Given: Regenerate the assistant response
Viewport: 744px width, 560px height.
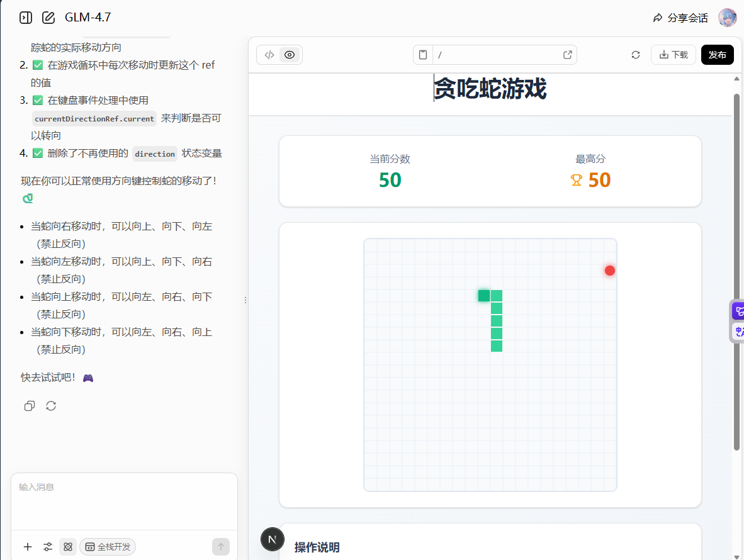Looking at the screenshot, I should [x=51, y=406].
